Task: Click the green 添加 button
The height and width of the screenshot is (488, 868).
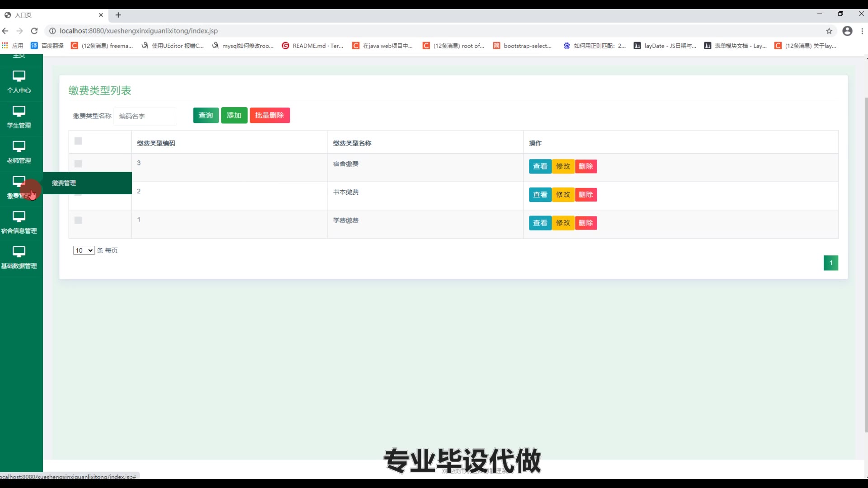Action: [x=234, y=115]
